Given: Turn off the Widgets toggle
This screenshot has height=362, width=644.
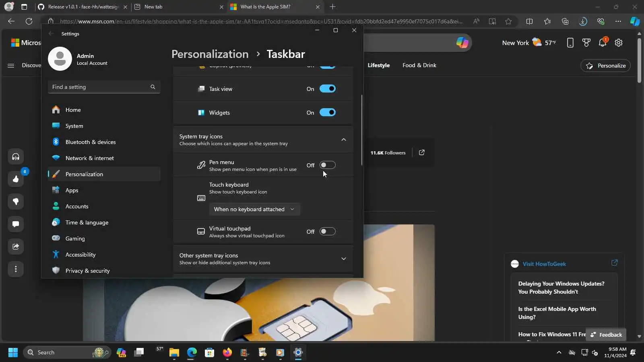Looking at the screenshot, I should tap(328, 113).
